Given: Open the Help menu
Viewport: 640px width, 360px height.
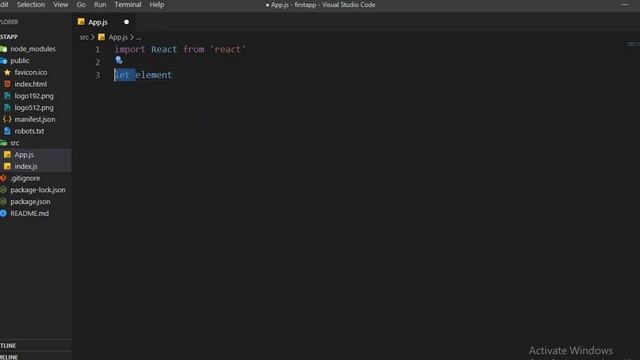Looking at the screenshot, I should tap(157, 5).
